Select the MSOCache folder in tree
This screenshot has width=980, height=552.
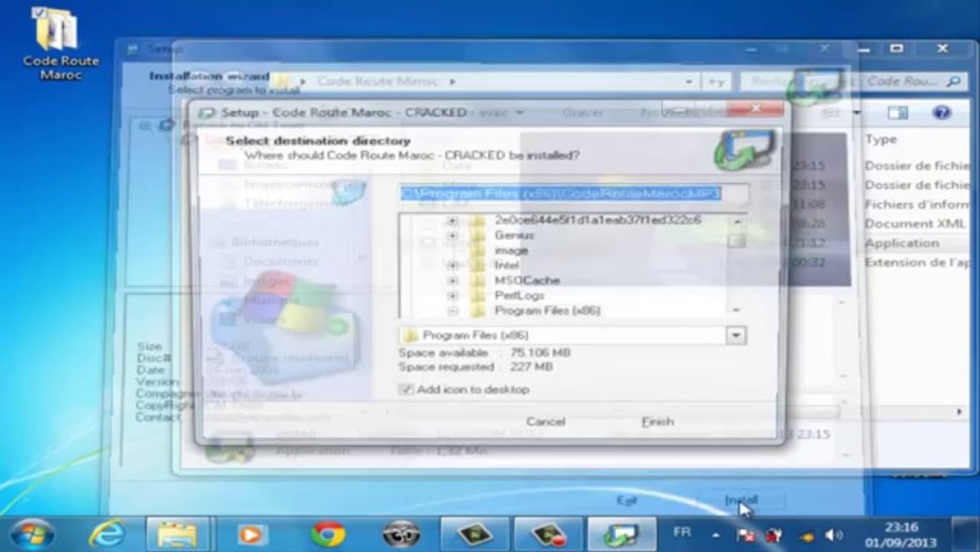pyautogui.click(x=526, y=281)
